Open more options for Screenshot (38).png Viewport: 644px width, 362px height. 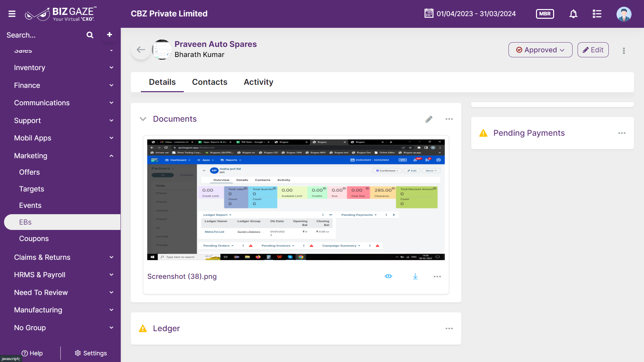pos(437,277)
